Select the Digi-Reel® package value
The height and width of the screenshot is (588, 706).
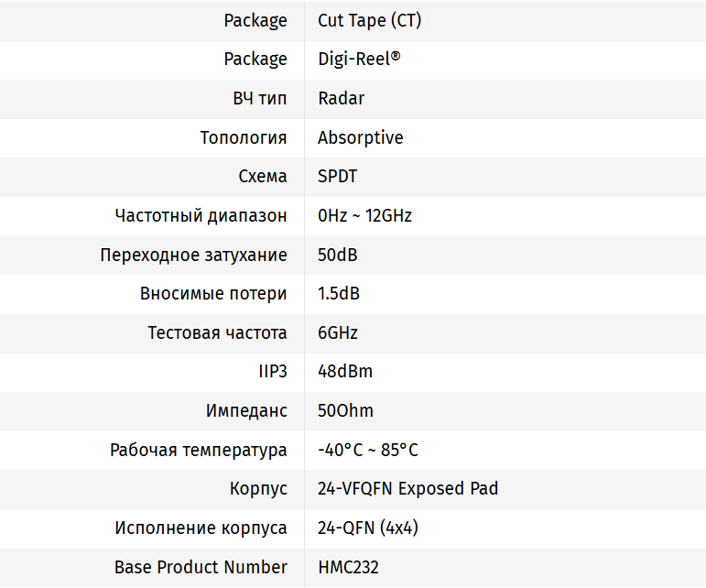(x=359, y=60)
